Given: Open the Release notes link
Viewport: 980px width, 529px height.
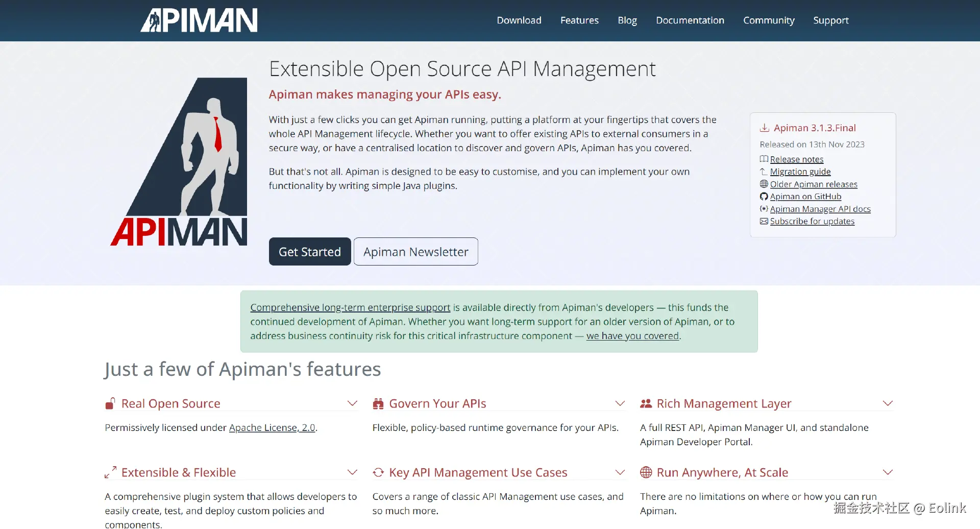Looking at the screenshot, I should point(797,159).
